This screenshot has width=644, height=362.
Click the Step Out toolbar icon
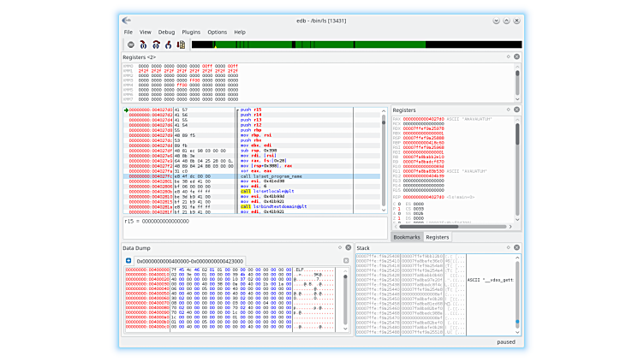coord(168,45)
